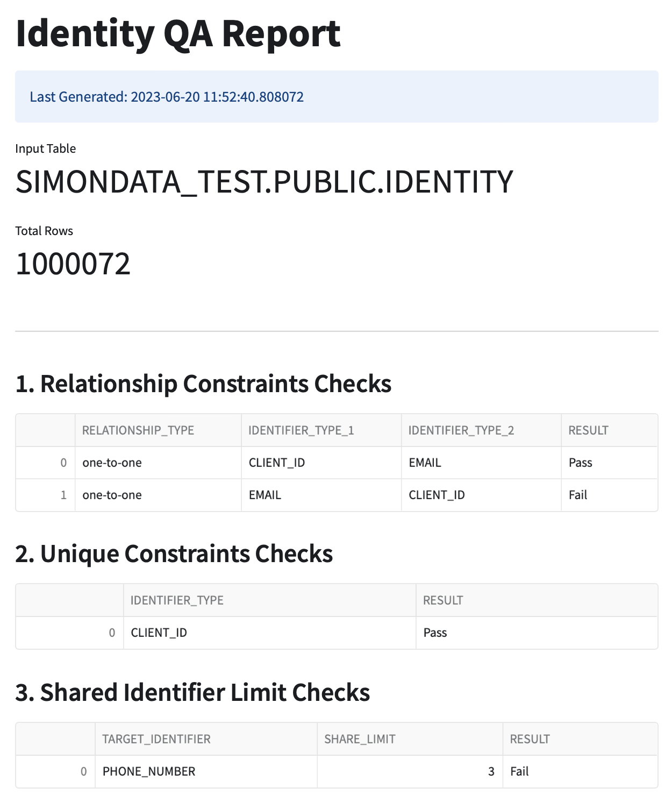Select the CLIENT_ID cell in Unique Constraints table
672x809 pixels.
coord(159,633)
